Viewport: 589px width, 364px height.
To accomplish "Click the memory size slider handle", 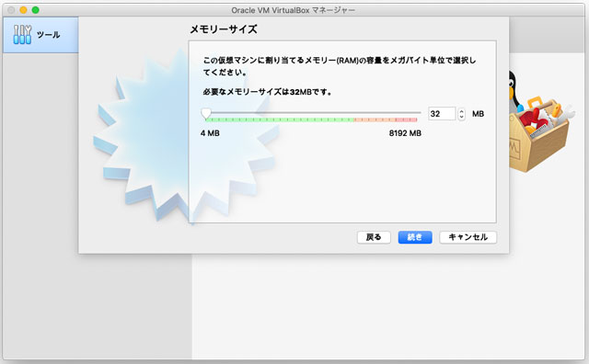I will click(x=206, y=114).
